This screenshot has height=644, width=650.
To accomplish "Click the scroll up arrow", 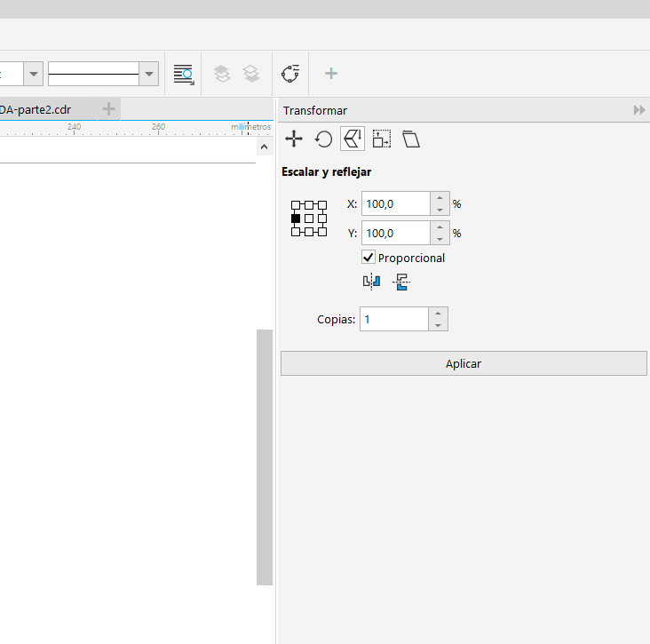I will pyautogui.click(x=264, y=147).
